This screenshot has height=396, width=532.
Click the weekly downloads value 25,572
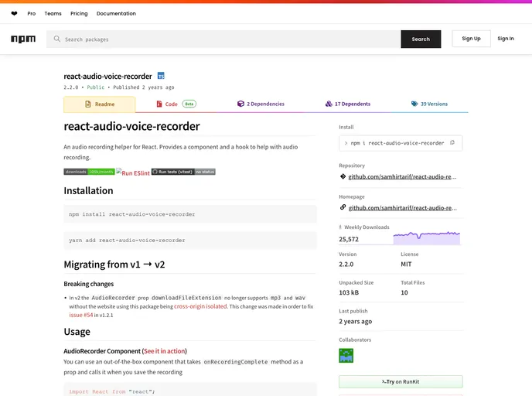pos(349,239)
